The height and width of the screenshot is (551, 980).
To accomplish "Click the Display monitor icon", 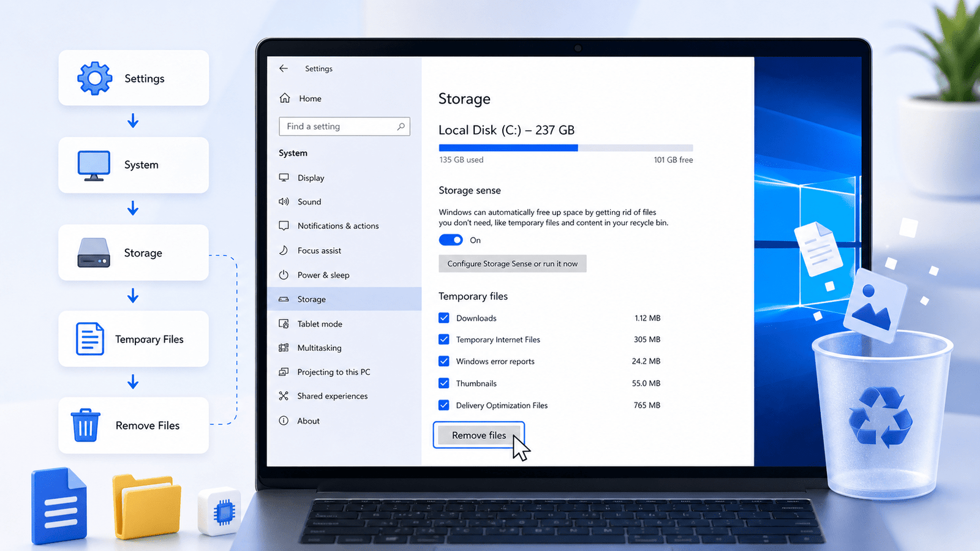I will pyautogui.click(x=284, y=178).
